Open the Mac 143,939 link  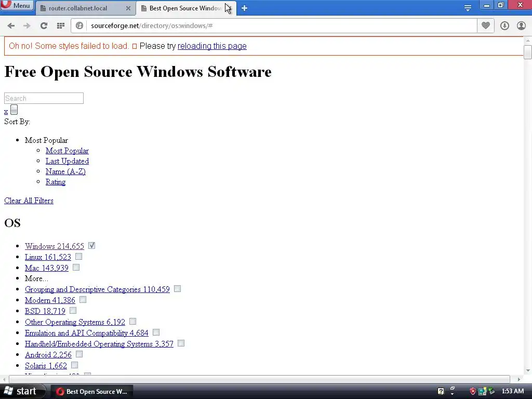click(x=46, y=268)
